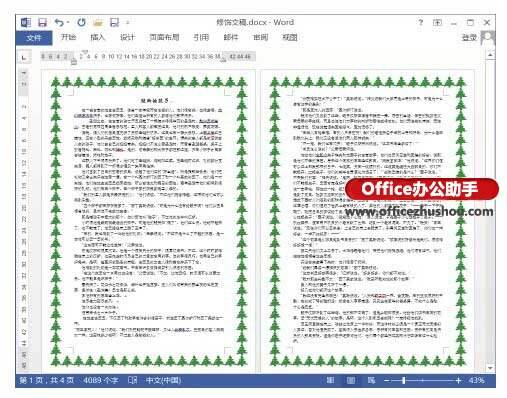Click the save-as icon in quick access toolbar
This screenshot has height=398, width=507.
pyautogui.click(x=114, y=23)
